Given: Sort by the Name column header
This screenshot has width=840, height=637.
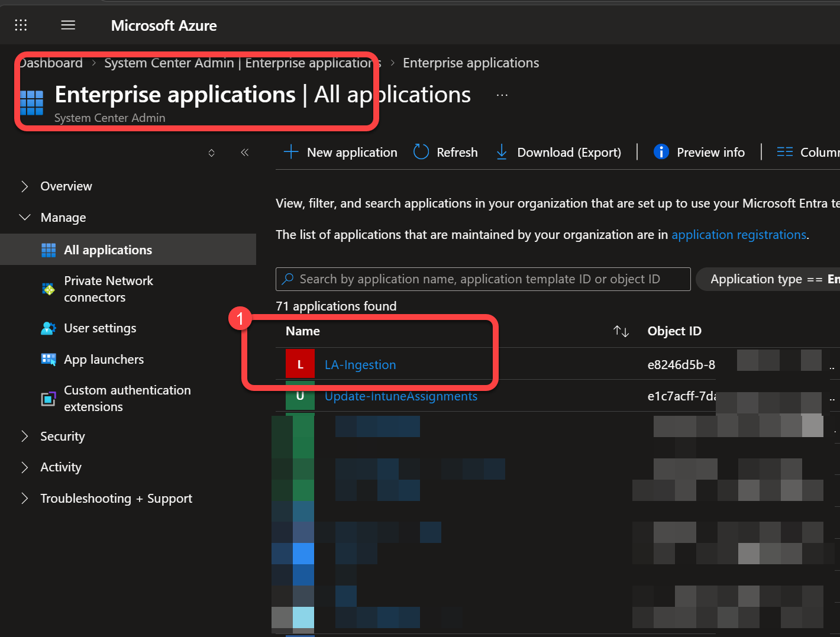Looking at the screenshot, I should point(303,331).
